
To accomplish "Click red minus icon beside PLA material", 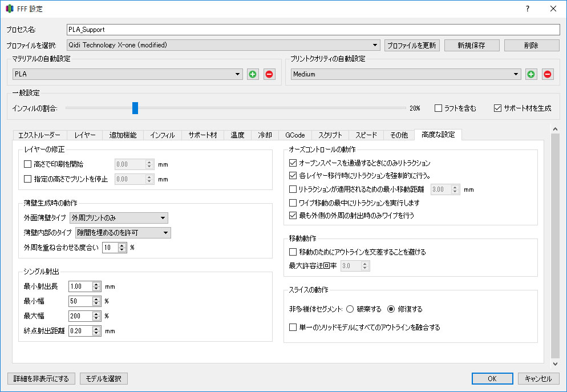I will pyautogui.click(x=269, y=74).
